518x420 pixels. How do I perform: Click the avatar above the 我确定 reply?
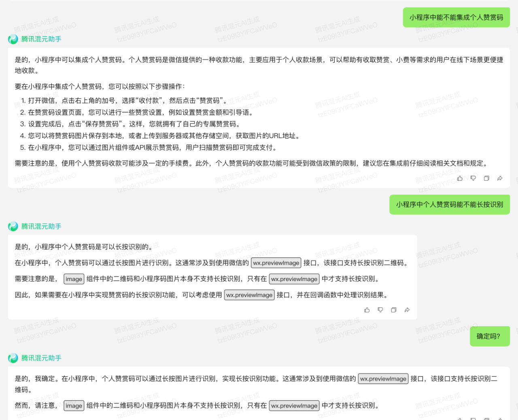pyautogui.click(x=13, y=358)
